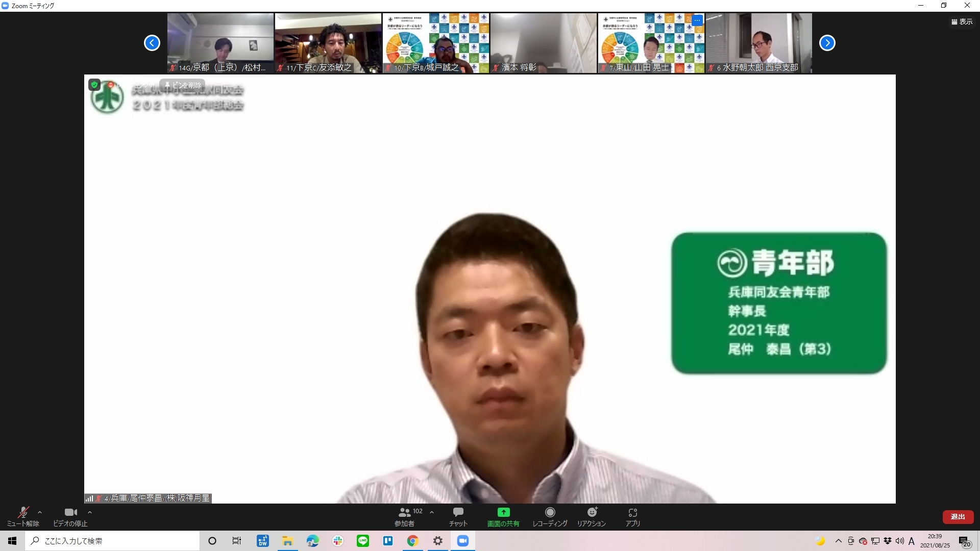This screenshot has height=551, width=980.
Task: Open the 参加者 participants panel
Action: (406, 517)
